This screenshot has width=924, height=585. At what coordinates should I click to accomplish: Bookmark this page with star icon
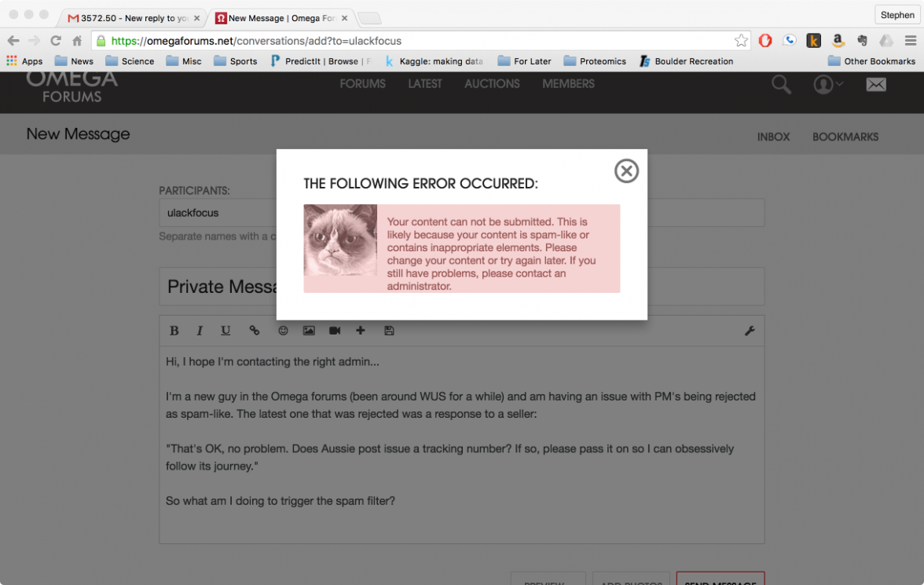tap(741, 41)
